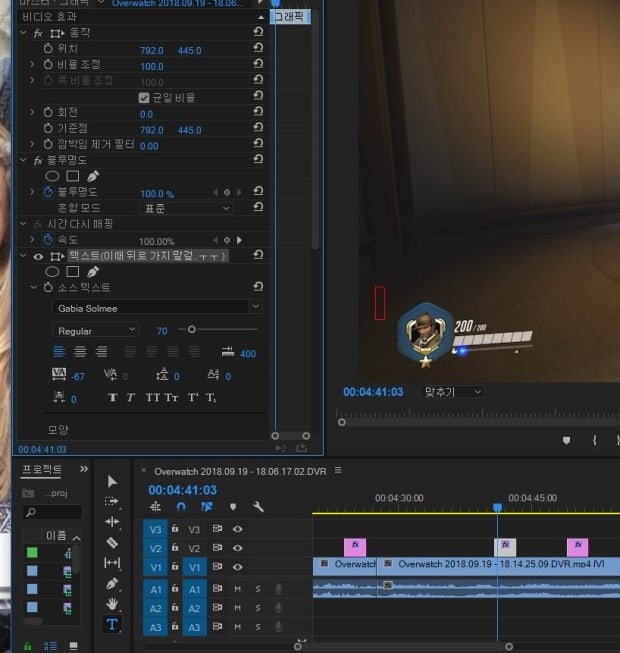620x653 pixels.
Task: Lock the V1 track
Action: click(x=175, y=566)
